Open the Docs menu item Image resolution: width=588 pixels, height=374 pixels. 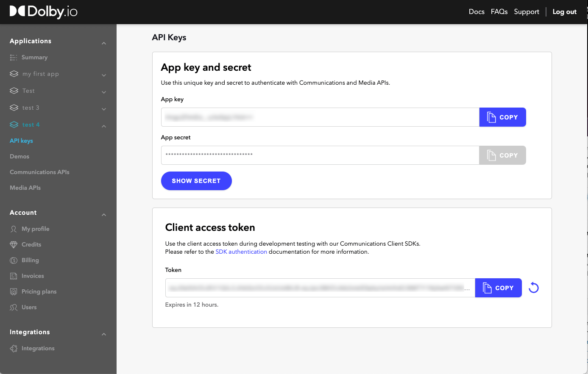pos(477,12)
